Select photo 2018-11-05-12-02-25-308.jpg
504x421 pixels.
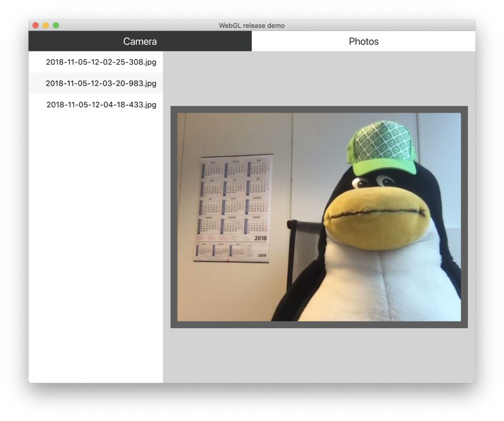(96, 62)
